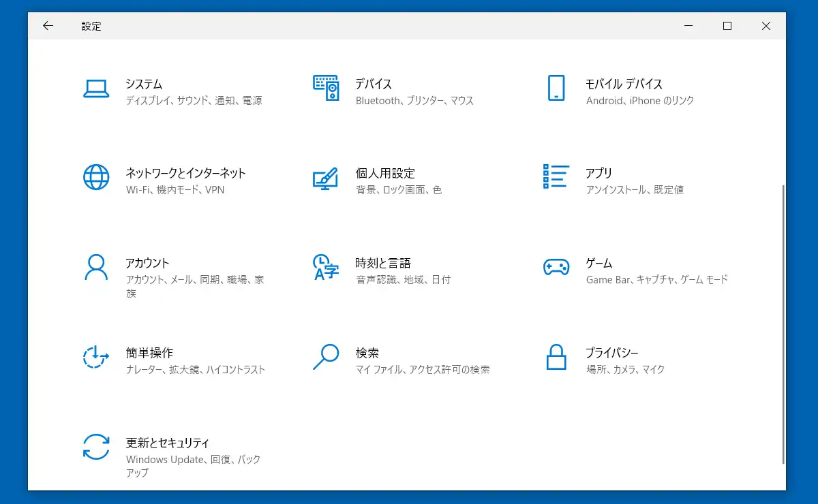Screen dimensions: 818x504
Task: Click the ネットワークとインターネット heading text
Action: point(185,173)
